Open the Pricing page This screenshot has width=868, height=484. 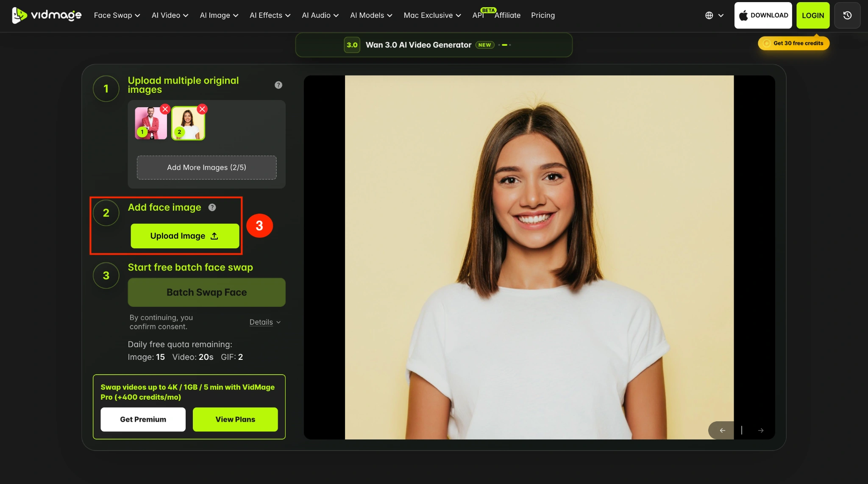coord(543,15)
